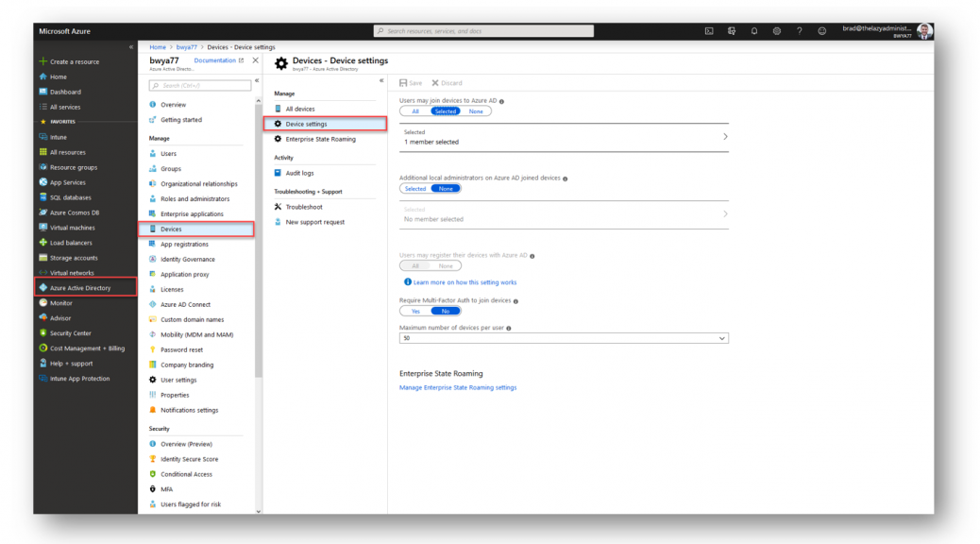The image size is (980, 544).
Task: Click the Audit logs icon
Action: (x=279, y=173)
